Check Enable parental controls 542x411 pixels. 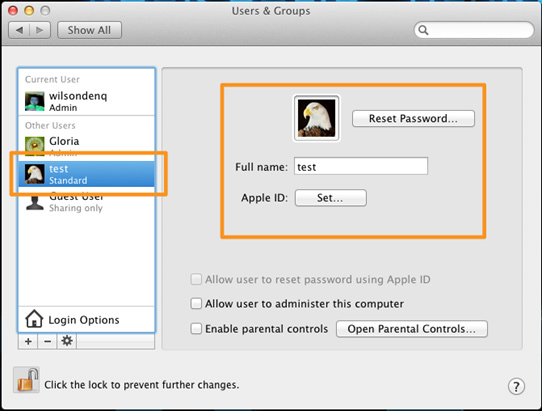(x=196, y=328)
